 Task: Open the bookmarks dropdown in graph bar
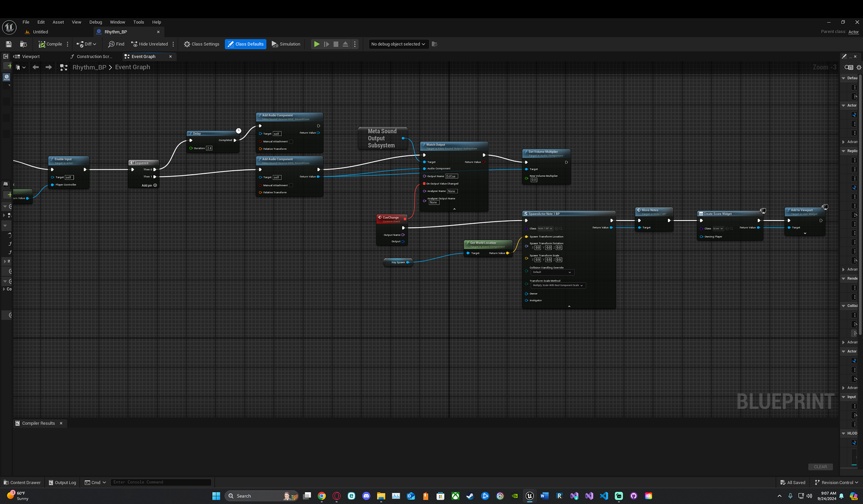[21, 67]
